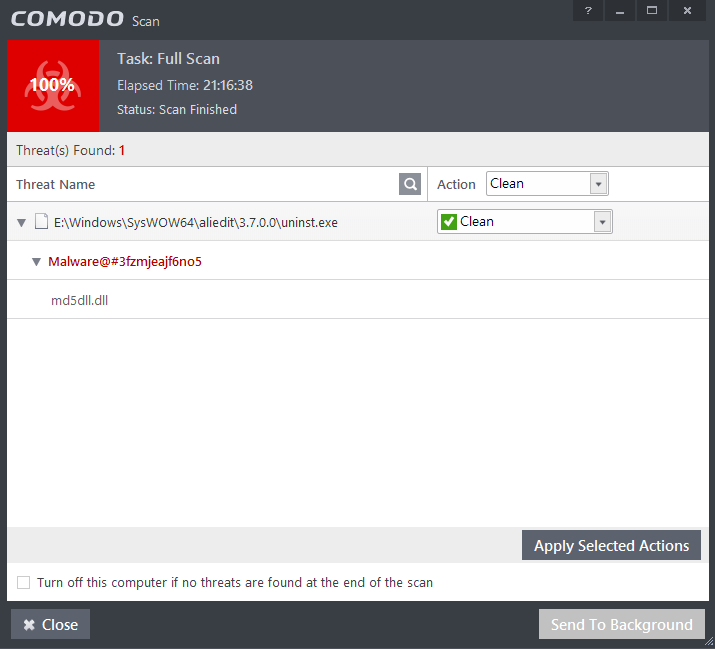Enable turn off computer if no threats checkbox
Viewport: 715px width, 649px height.
(x=23, y=582)
